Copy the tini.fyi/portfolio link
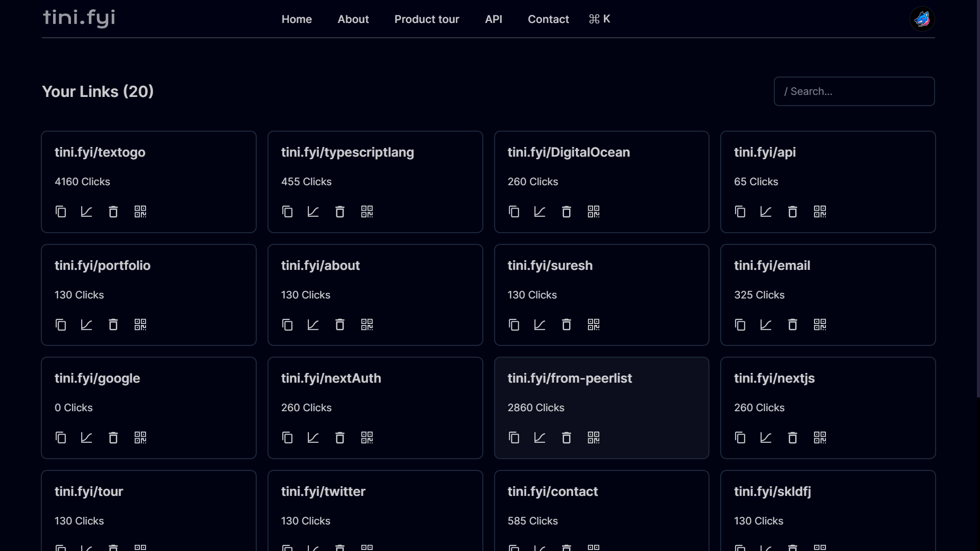 tap(61, 325)
